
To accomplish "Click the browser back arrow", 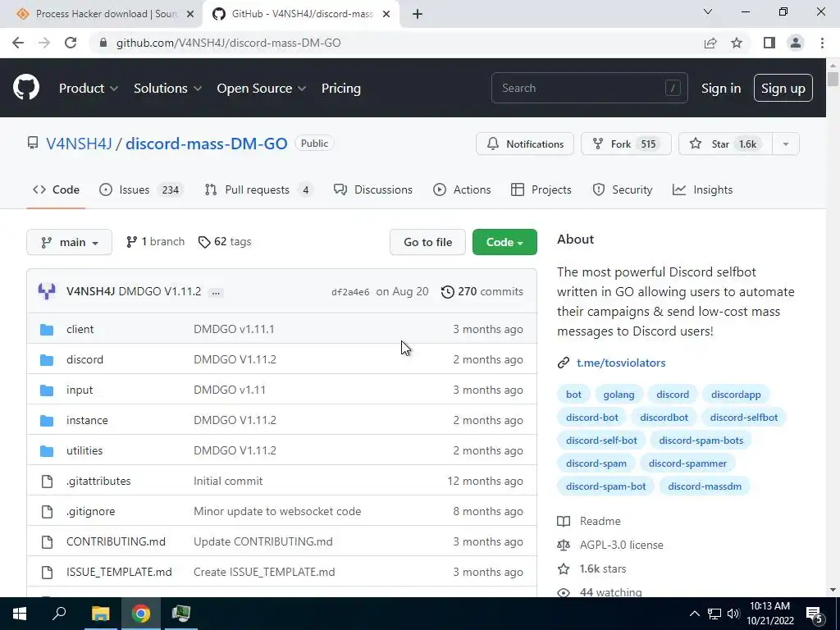I will click(18, 43).
